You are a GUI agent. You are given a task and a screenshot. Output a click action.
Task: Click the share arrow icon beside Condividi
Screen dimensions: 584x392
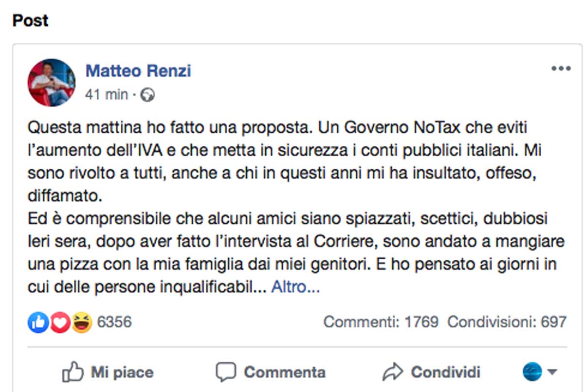tap(393, 373)
